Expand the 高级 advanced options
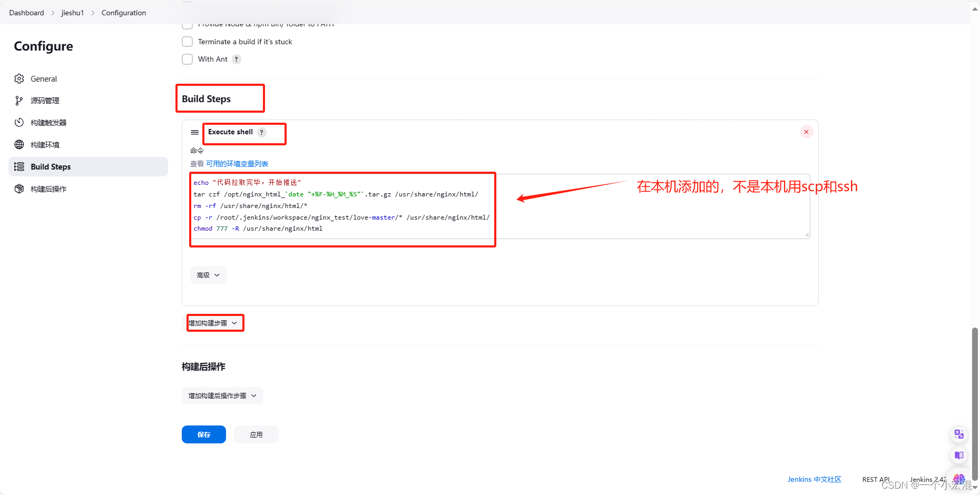 208,274
